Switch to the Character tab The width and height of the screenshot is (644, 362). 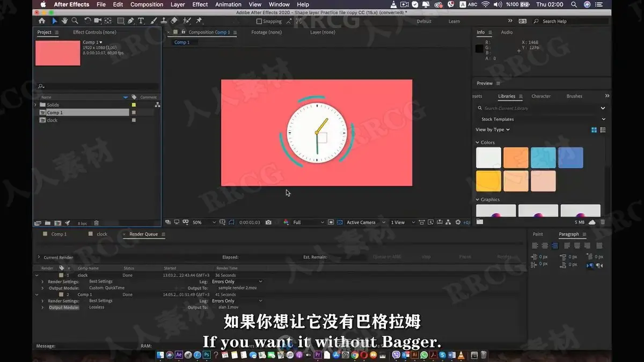(x=541, y=97)
